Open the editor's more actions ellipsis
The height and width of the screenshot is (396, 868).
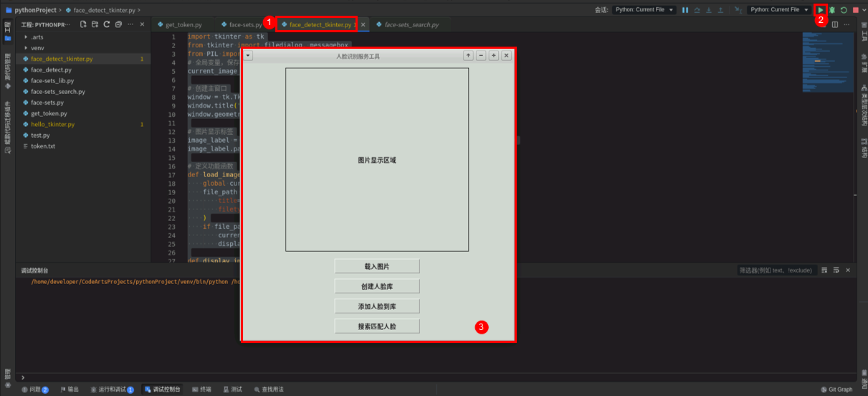click(x=846, y=24)
